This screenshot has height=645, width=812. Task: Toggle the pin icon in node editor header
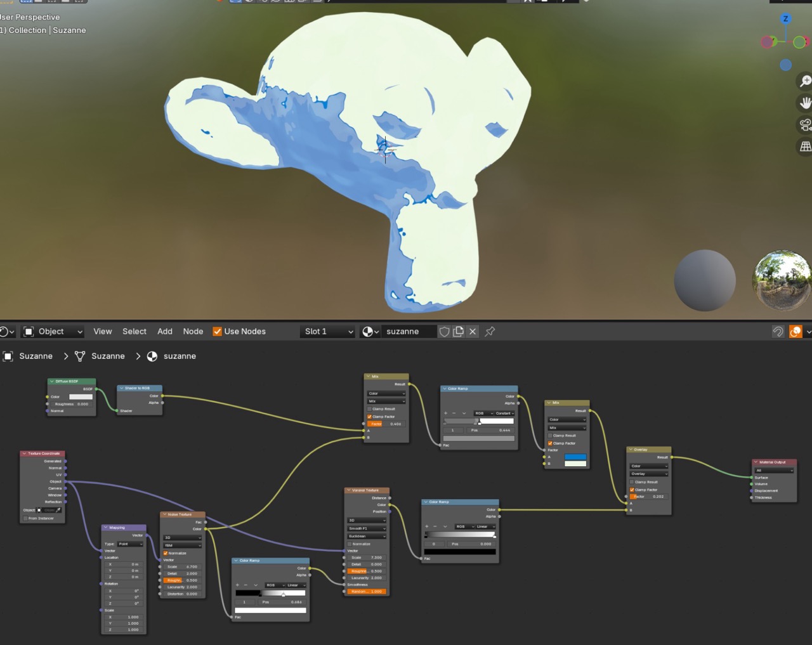(x=490, y=332)
